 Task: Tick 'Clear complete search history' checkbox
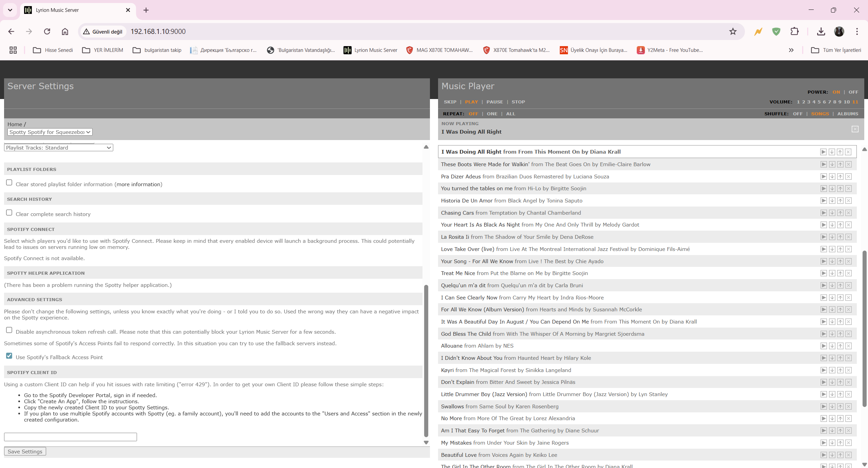click(9, 213)
